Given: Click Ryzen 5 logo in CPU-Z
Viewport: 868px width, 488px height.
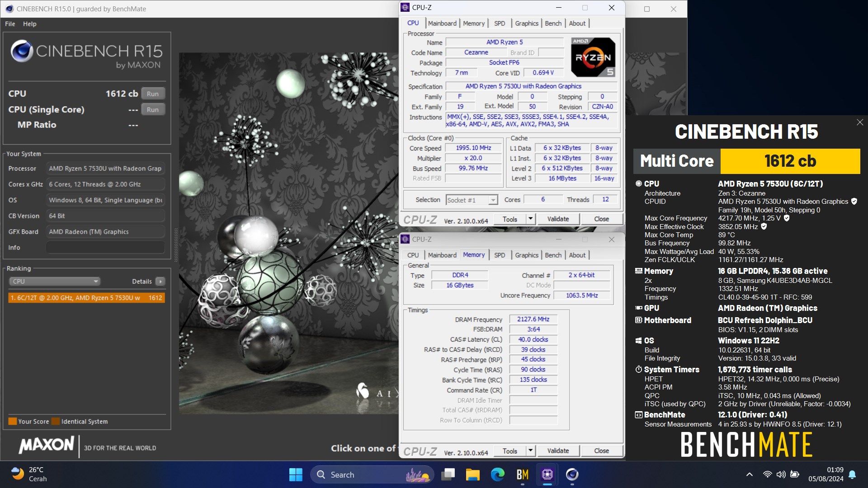Looking at the screenshot, I should [x=593, y=57].
